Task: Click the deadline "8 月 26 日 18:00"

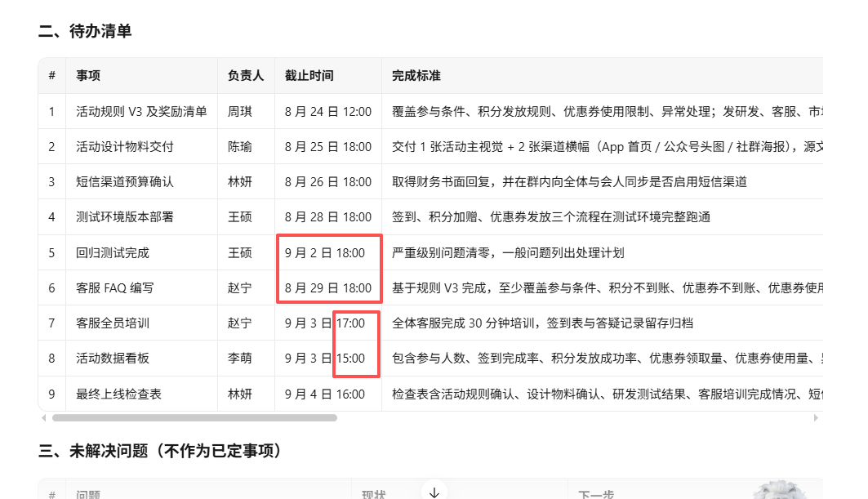Action: click(328, 181)
